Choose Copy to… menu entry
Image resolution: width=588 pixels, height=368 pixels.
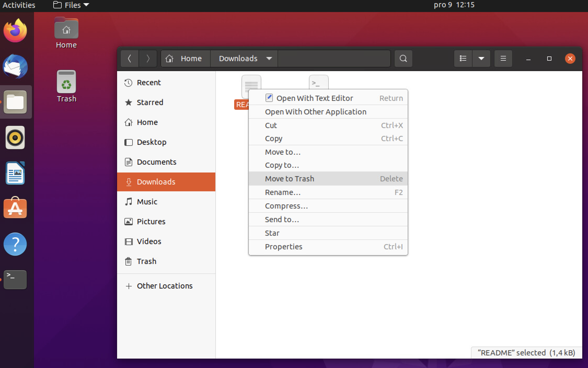click(328, 165)
